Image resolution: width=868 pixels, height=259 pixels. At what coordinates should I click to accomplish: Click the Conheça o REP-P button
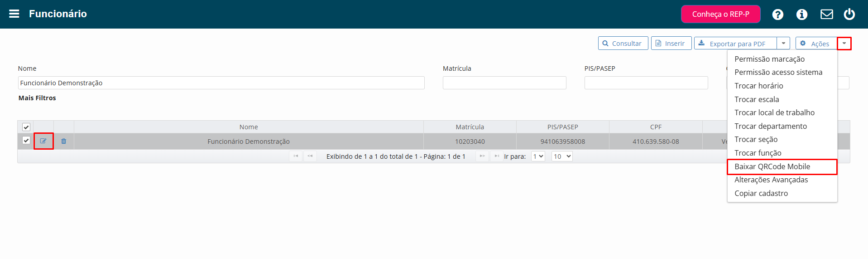tap(720, 14)
